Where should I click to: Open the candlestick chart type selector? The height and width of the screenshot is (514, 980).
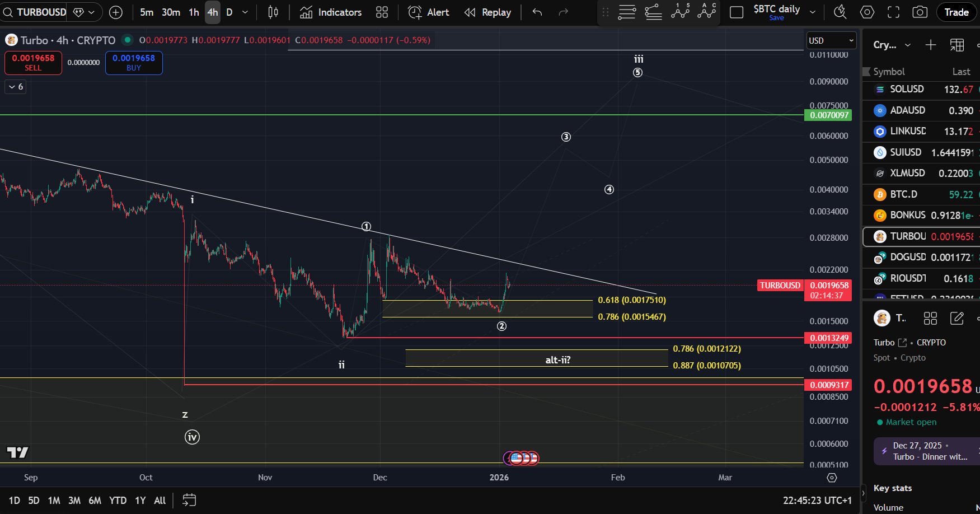pos(273,12)
